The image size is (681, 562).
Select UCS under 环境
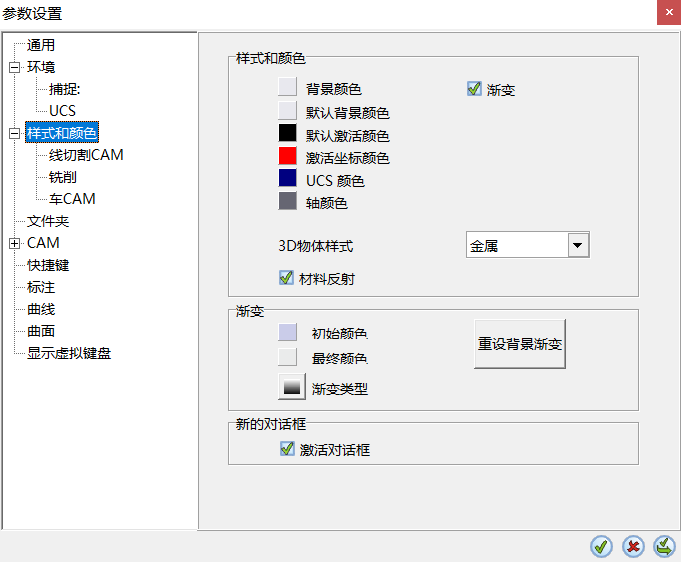pyautogui.click(x=63, y=111)
